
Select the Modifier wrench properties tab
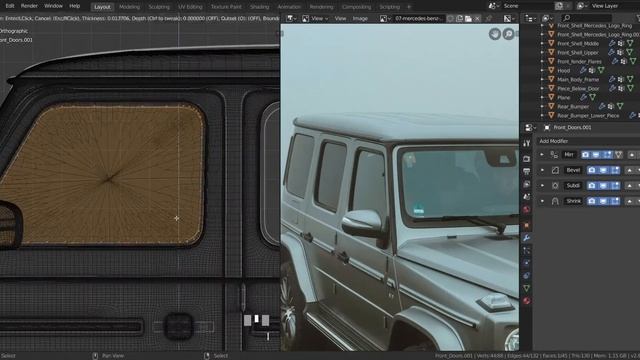pyautogui.click(x=527, y=238)
